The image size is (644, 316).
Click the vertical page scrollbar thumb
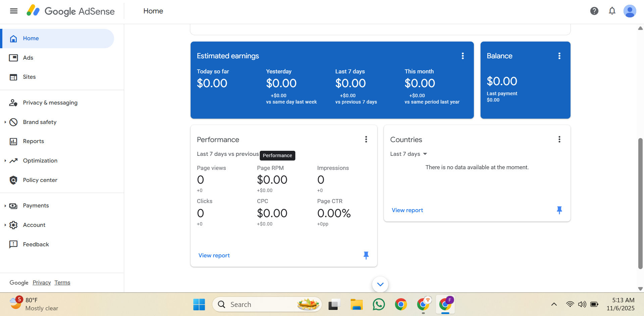pyautogui.click(x=640, y=203)
